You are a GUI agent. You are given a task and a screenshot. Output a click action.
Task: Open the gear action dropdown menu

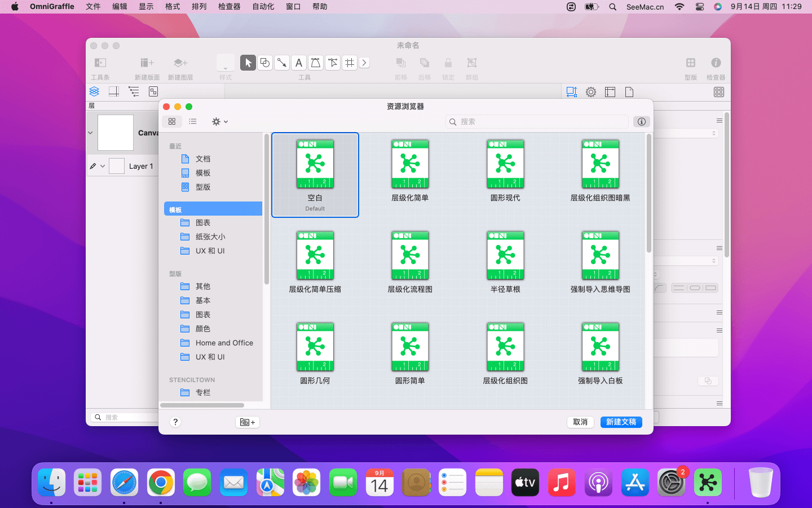pyautogui.click(x=219, y=121)
